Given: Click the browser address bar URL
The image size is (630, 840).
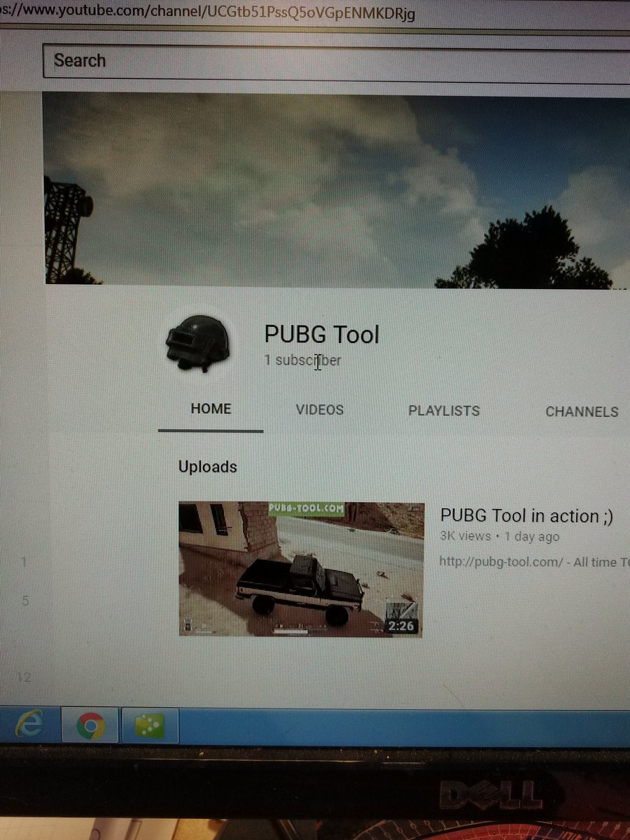Looking at the screenshot, I should pyautogui.click(x=208, y=13).
